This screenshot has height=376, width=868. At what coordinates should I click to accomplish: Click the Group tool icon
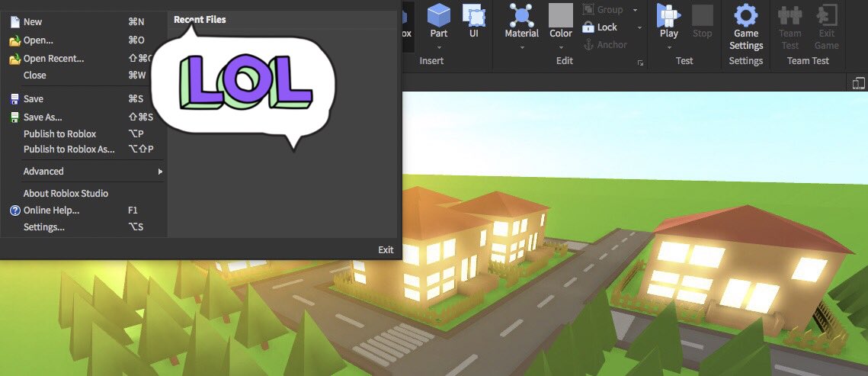pyautogui.click(x=588, y=9)
